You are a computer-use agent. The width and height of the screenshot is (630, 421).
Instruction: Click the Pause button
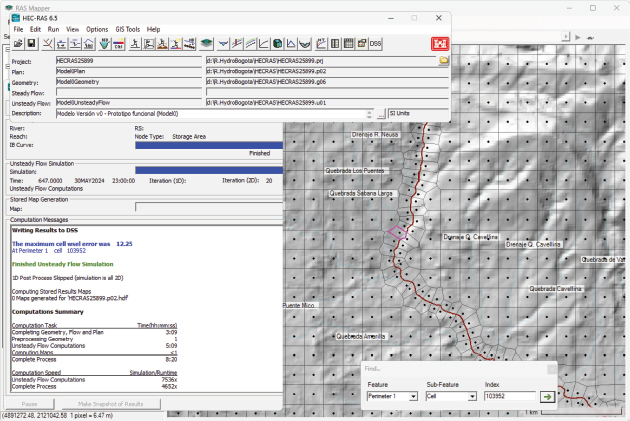tap(31, 402)
